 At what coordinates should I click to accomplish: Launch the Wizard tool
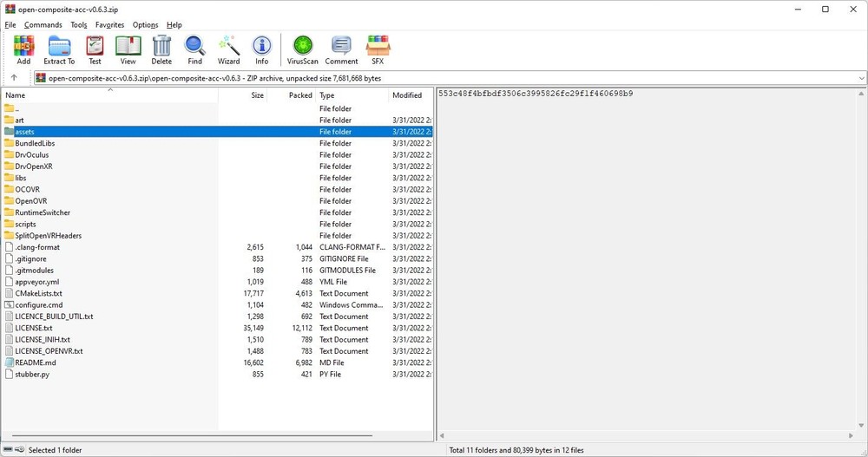228,49
